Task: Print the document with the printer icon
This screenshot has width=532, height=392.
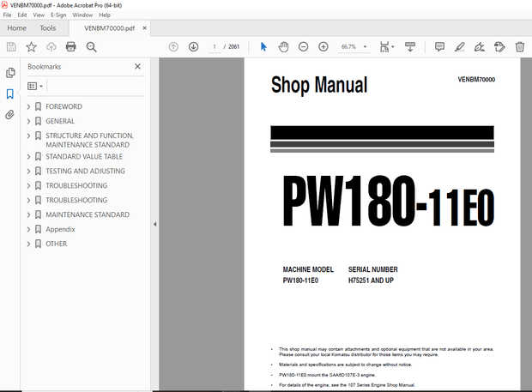Action: point(71,47)
